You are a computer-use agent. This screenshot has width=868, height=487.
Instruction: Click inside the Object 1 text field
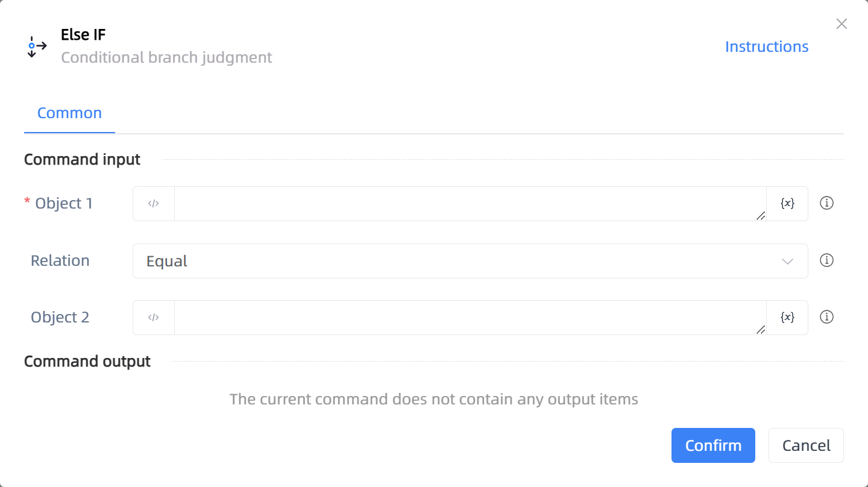(x=470, y=204)
